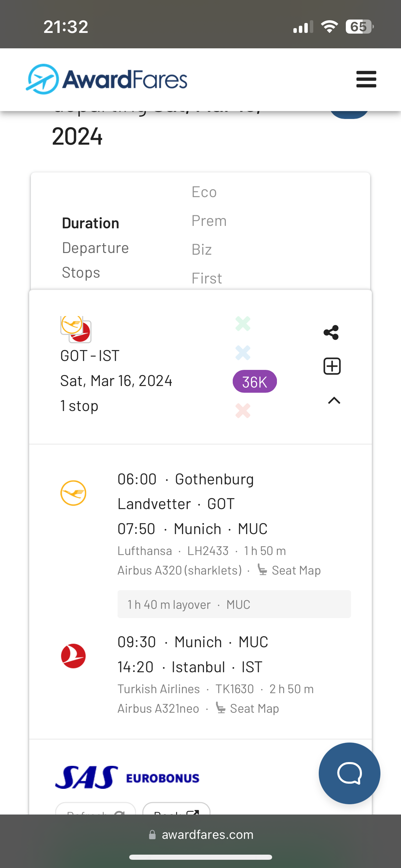Open Seat Map for Lufthansa LH2433
This screenshot has height=868, width=401.
(x=289, y=570)
